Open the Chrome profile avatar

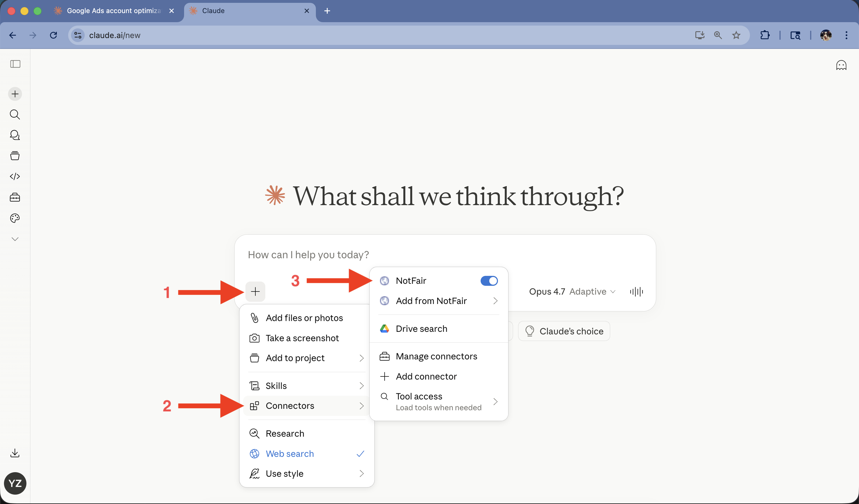point(825,35)
